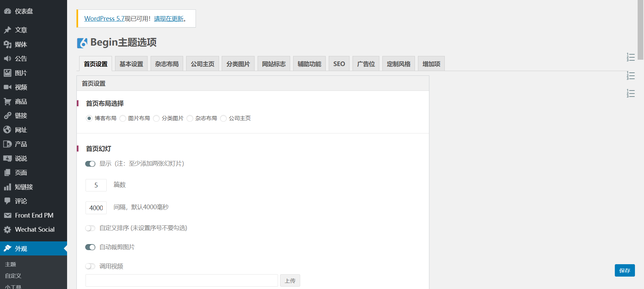Click the 媒体 media icon
Screen dimensions: 644x289
(7, 44)
